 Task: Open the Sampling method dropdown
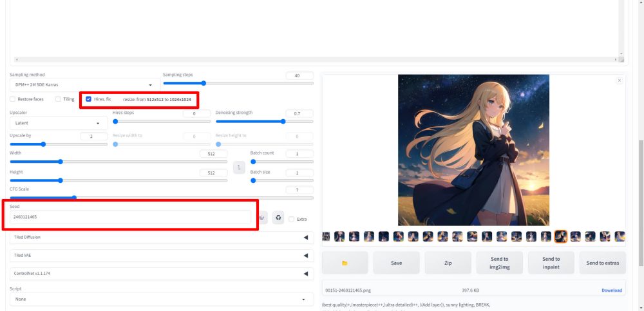coord(85,85)
